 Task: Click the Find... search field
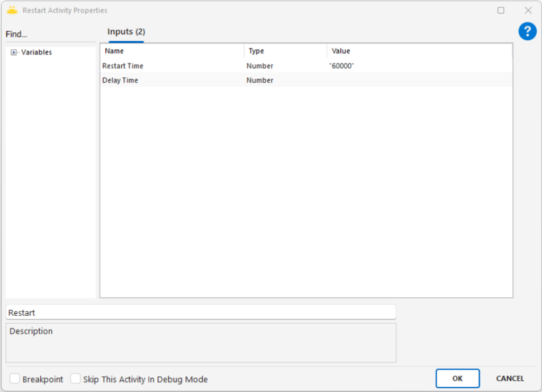[50, 34]
